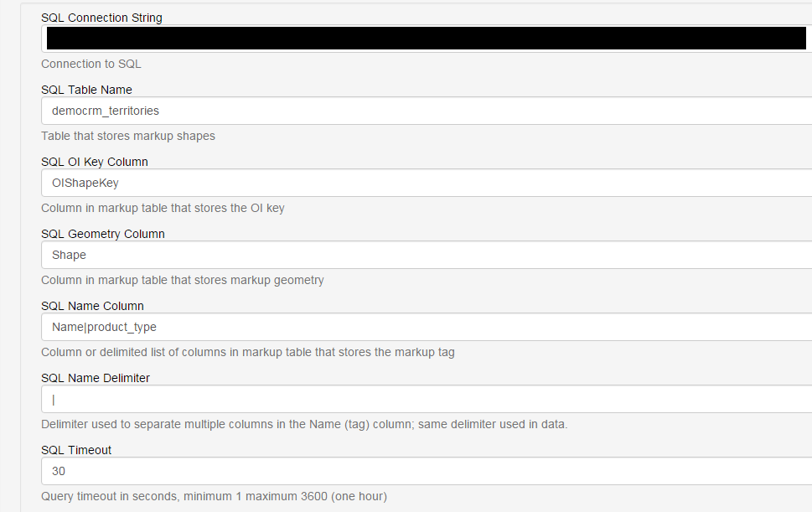Click the SQL Timeout label

(76, 450)
